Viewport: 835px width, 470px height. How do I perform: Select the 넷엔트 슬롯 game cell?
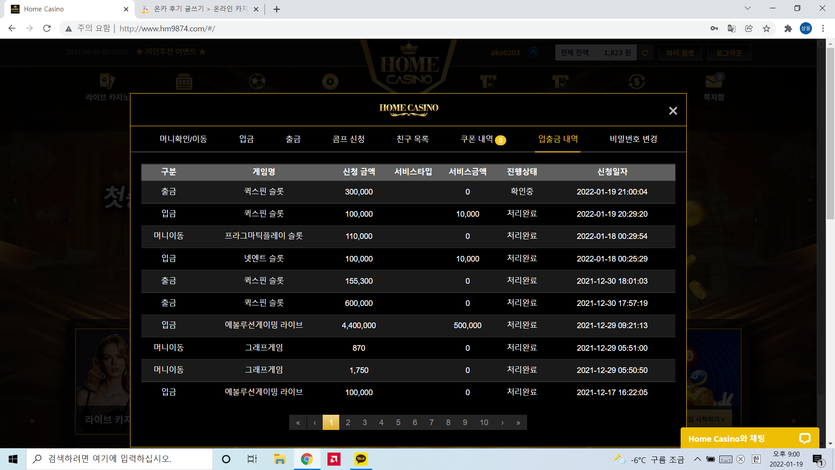click(263, 258)
